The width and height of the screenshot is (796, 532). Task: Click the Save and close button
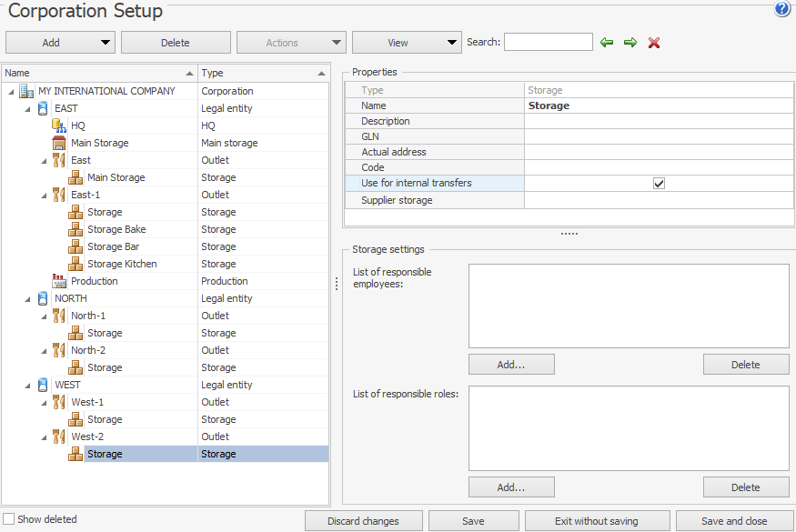[x=734, y=521]
